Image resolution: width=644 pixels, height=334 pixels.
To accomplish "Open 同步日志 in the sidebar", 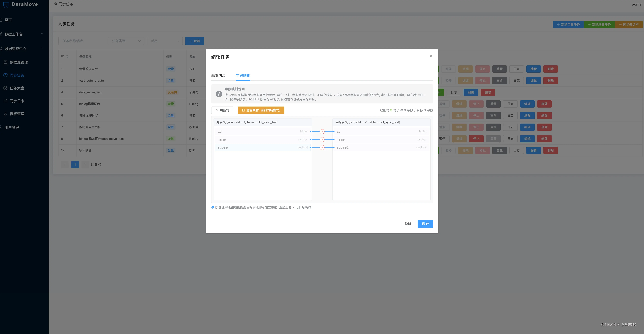I will [x=17, y=101].
